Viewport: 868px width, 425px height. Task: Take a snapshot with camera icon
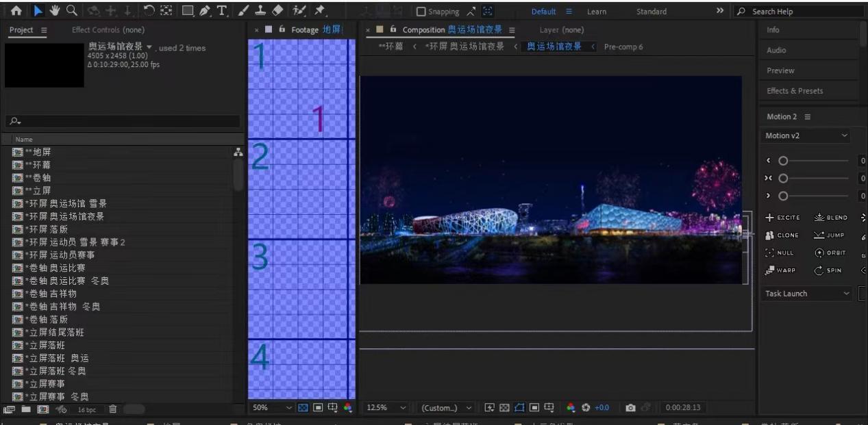pos(630,408)
